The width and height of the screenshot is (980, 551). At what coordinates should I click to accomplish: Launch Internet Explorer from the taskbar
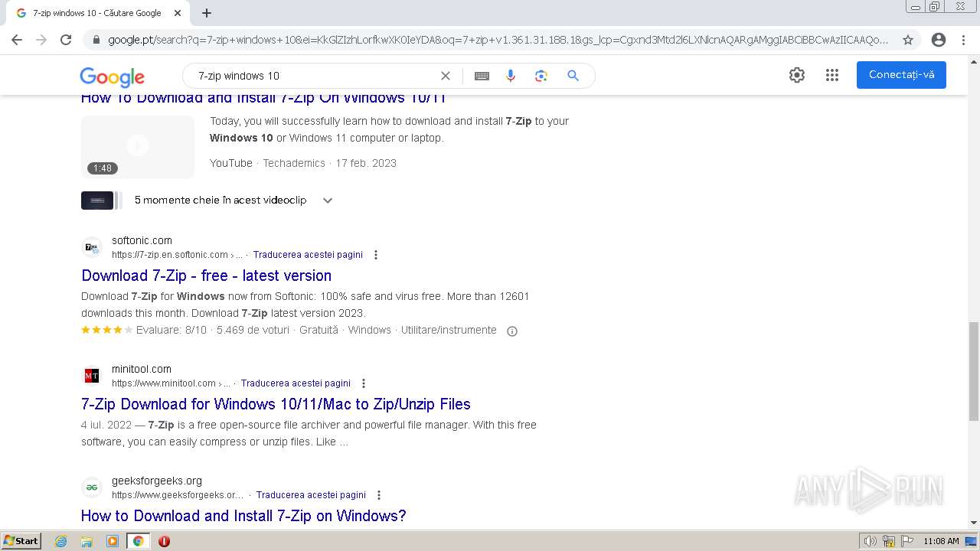[x=61, y=541]
